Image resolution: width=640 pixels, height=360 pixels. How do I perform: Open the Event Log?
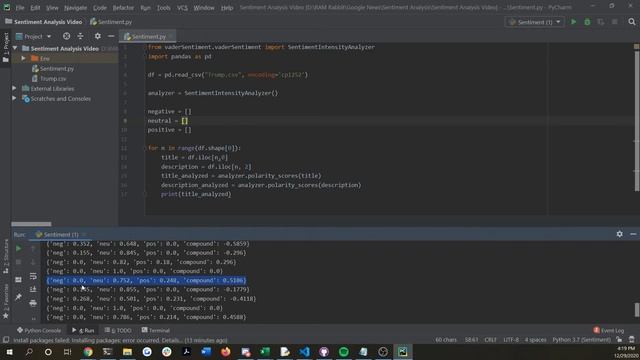pyautogui.click(x=609, y=330)
